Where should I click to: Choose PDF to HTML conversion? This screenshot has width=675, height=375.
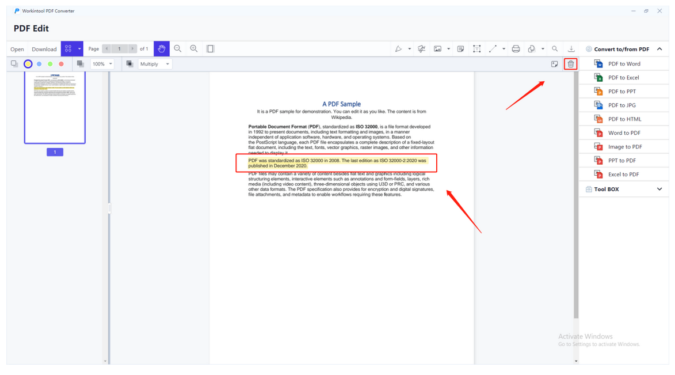coord(624,119)
